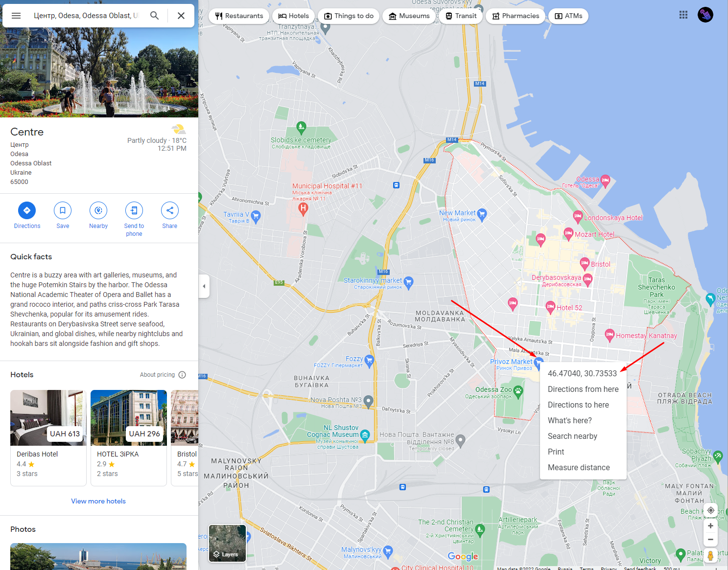Filter by ATMs chip
The image size is (728, 570).
(x=568, y=16)
